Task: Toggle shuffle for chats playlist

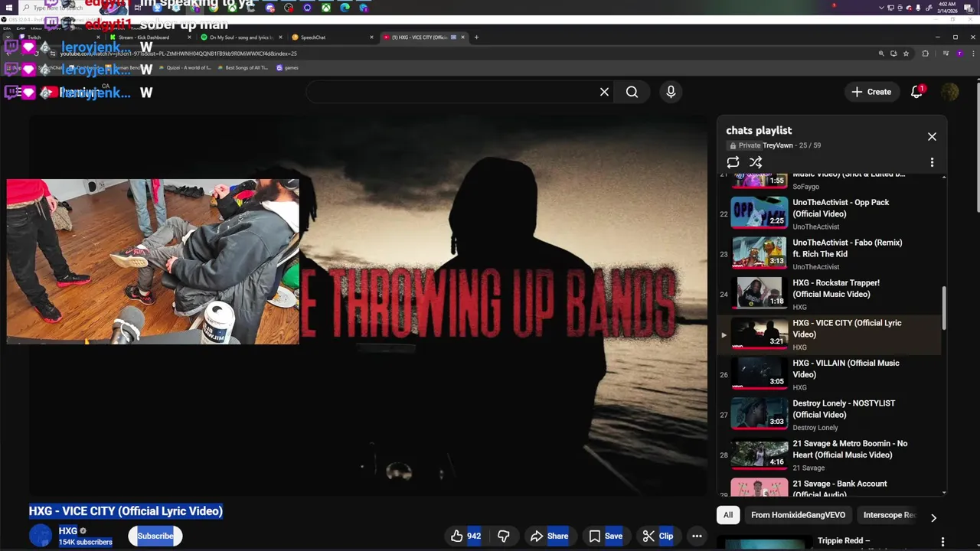Action: coord(756,162)
